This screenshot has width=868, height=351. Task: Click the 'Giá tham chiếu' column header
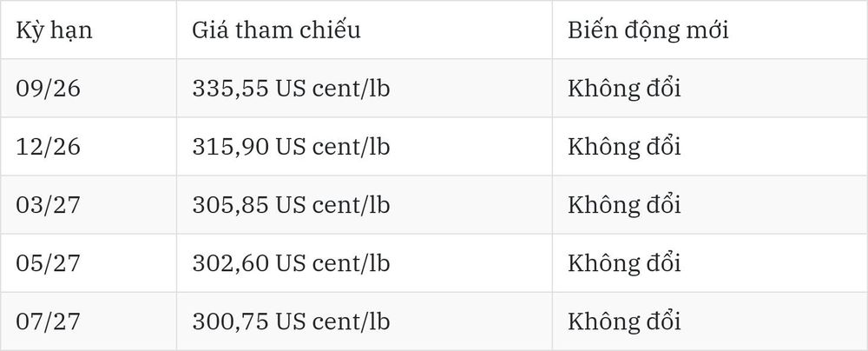(276, 30)
